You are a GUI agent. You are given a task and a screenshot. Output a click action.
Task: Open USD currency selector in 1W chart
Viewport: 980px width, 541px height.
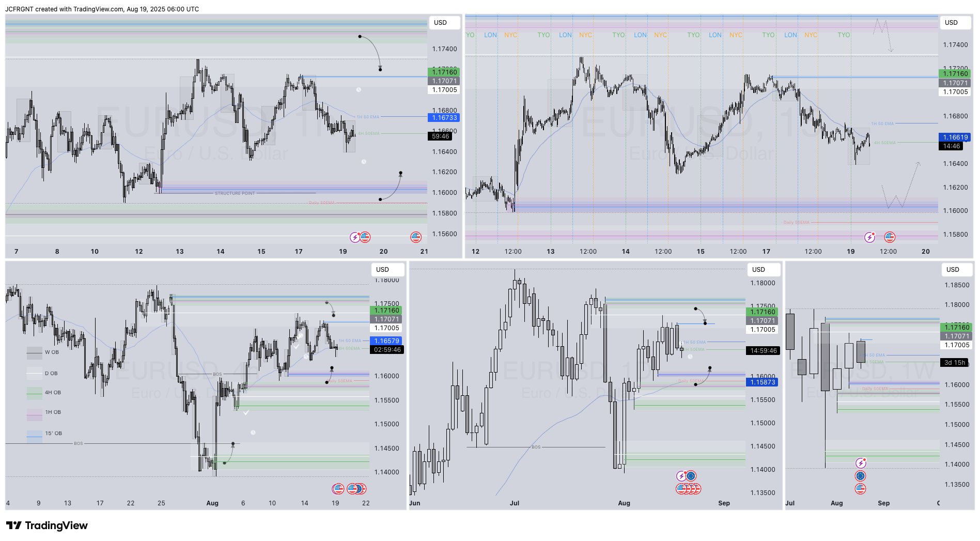pyautogui.click(x=957, y=270)
